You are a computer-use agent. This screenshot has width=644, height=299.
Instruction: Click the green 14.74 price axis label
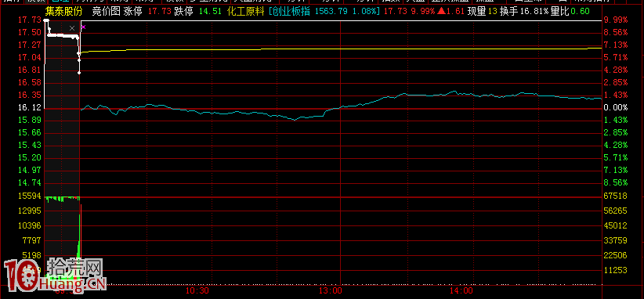[30, 182]
